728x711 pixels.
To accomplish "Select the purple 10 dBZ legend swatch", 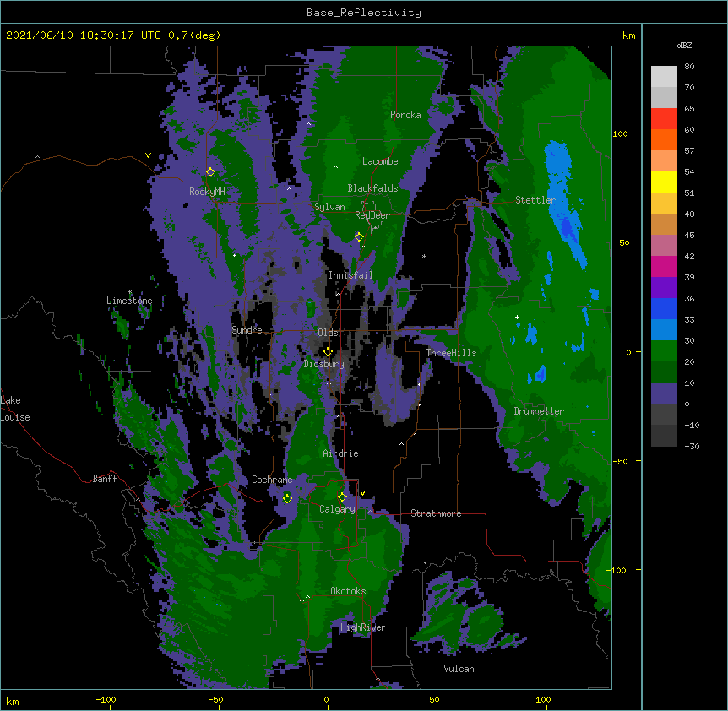I will pyautogui.click(x=664, y=393).
